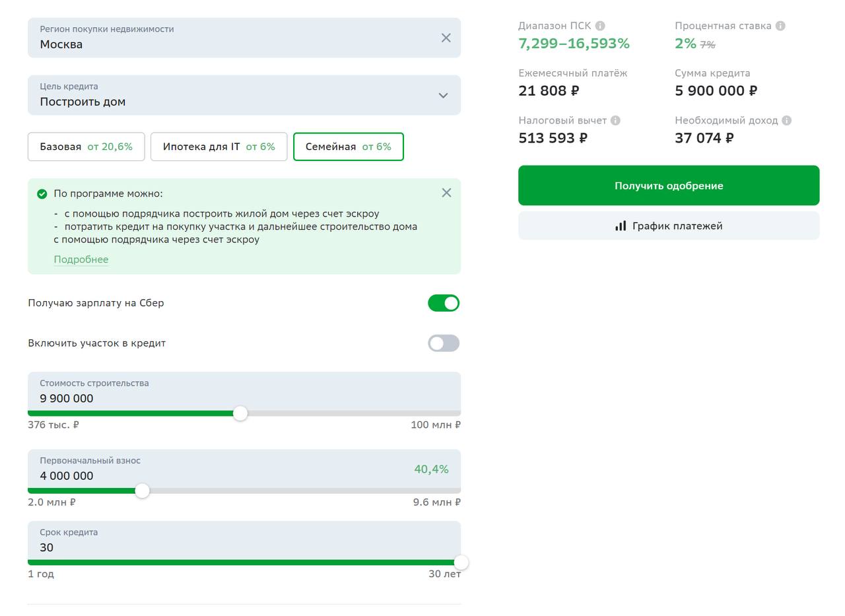Clear the Москва region field
Viewport: 845px width, 616px height.
[x=446, y=38]
